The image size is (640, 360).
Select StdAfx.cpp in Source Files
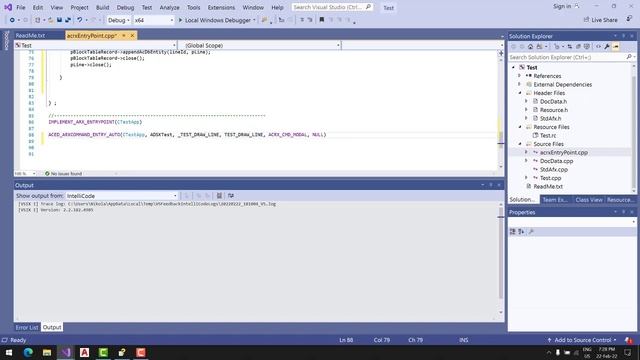pos(553,169)
